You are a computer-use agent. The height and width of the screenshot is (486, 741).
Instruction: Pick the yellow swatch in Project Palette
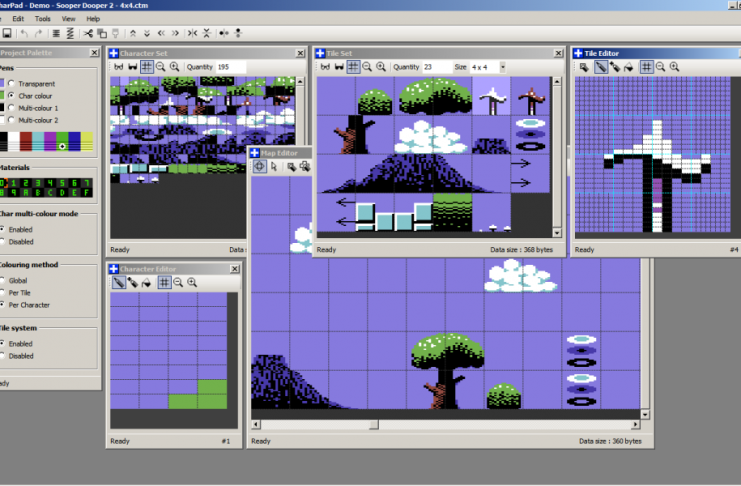[87, 141]
